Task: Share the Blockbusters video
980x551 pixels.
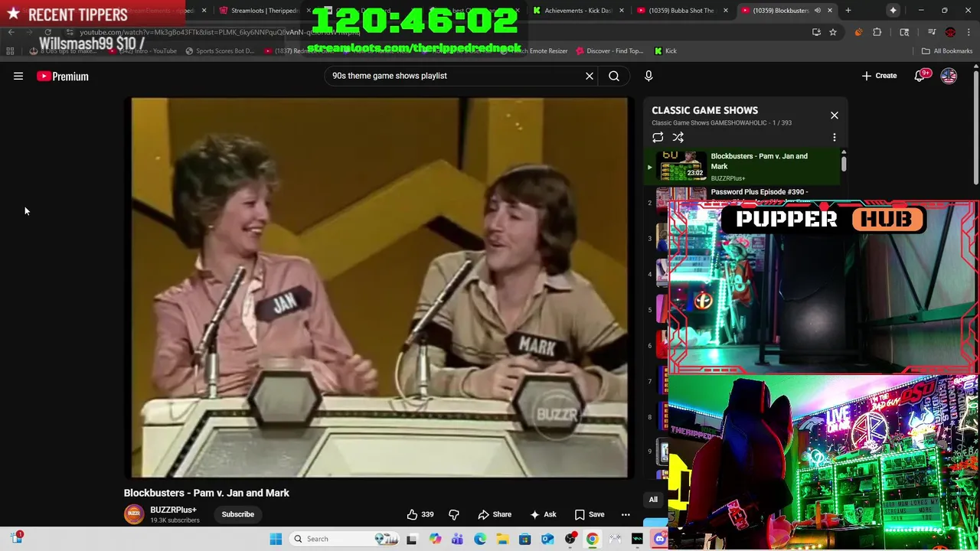Action: (x=495, y=514)
